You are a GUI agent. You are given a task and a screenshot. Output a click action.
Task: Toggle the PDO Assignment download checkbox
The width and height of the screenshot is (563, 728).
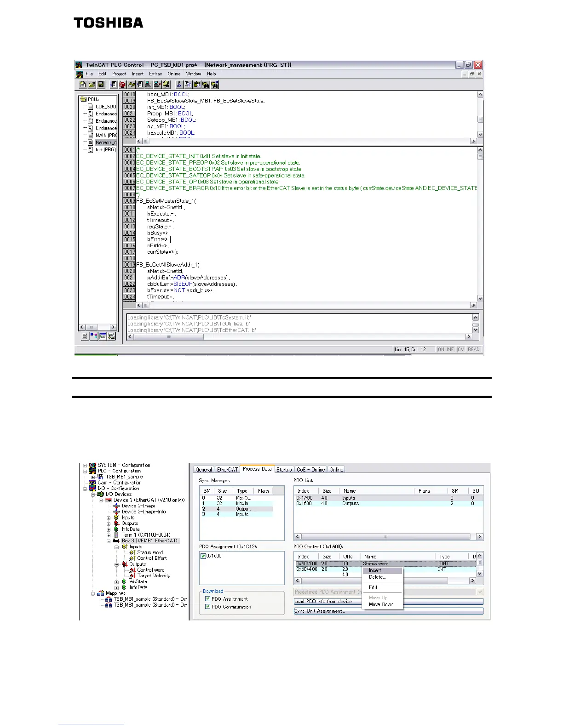(x=208, y=599)
